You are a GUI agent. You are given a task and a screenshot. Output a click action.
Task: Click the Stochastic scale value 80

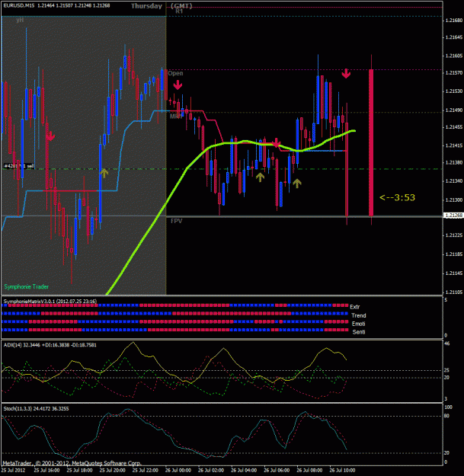[446, 416]
